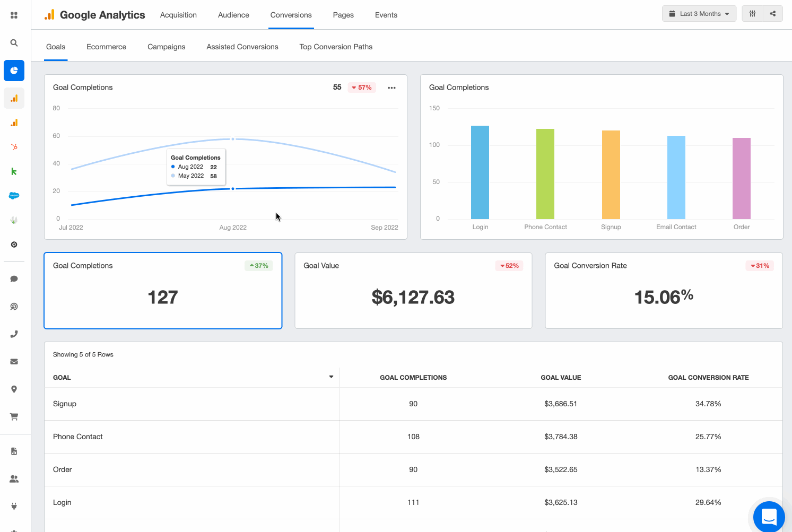The width and height of the screenshot is (792, 532).
Task: Go to Top Conversion Paths tab
Action: click(336, 47)
